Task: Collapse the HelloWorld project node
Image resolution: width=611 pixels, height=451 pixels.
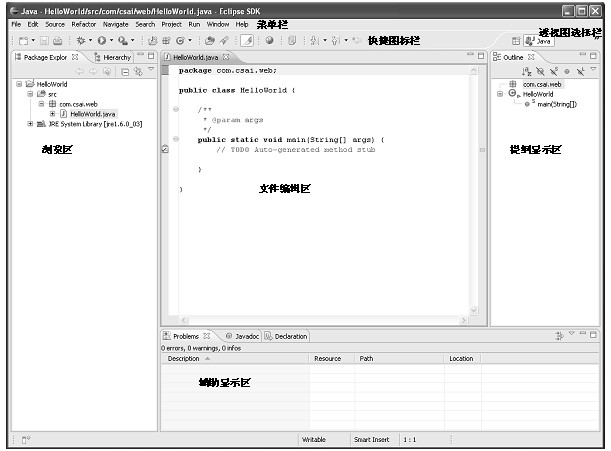Action: tap(19, 84)
